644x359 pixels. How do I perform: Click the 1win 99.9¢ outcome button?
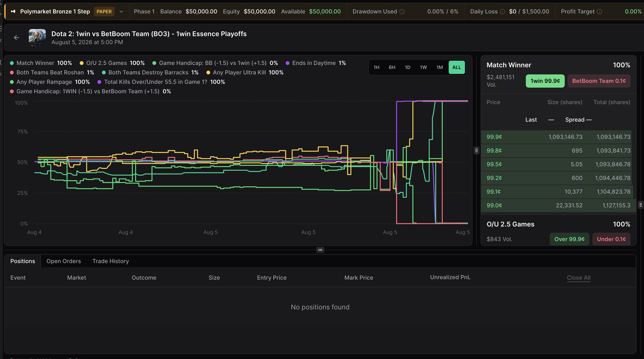[x=545, y=81]
